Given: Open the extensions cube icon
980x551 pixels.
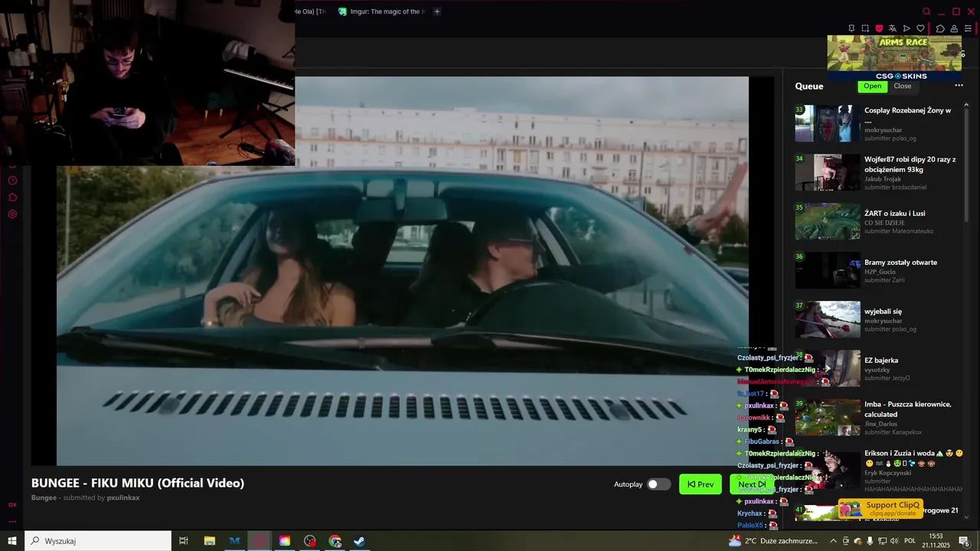Looking at the screenshot, I should tap(940, 28).
